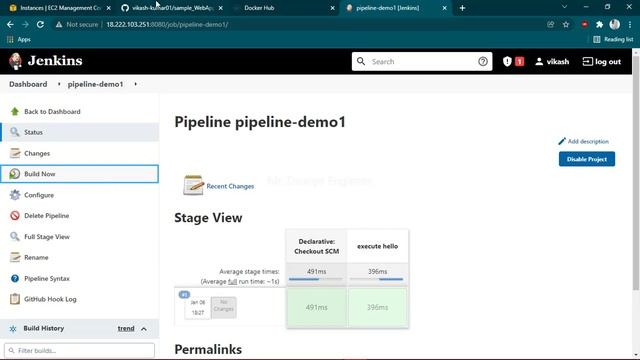The width and height of the screenshot is (640, 360).
Task: Select Delete Pipeline in the sidebar
Action: coord(46,216)
